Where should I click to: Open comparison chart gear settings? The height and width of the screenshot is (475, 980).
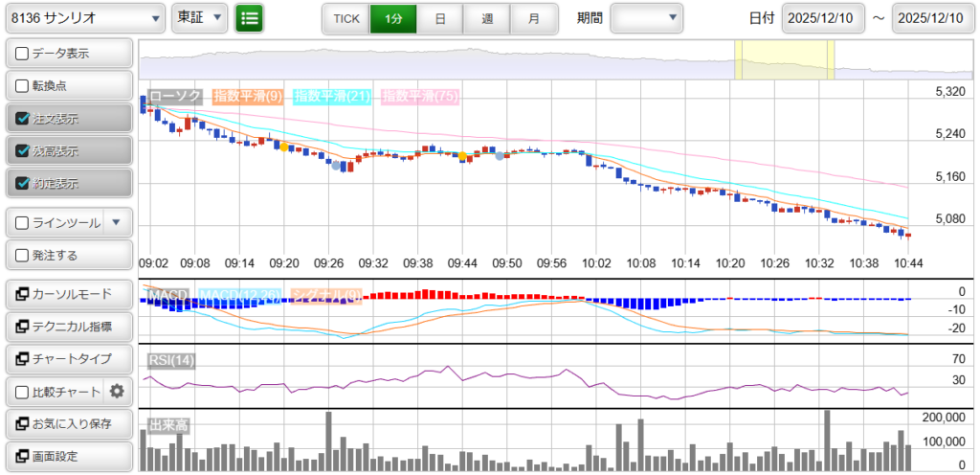coord(118,391)
